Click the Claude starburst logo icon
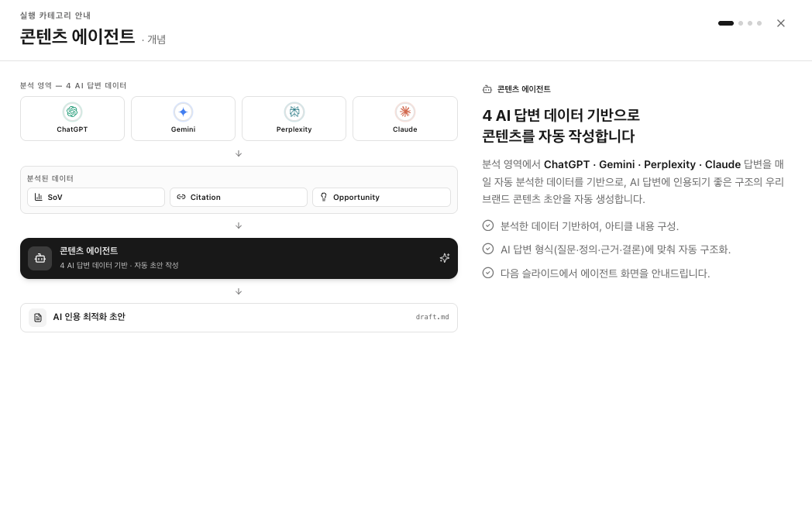The height and width of the screenshot is (506, 812). coord(405,112)
